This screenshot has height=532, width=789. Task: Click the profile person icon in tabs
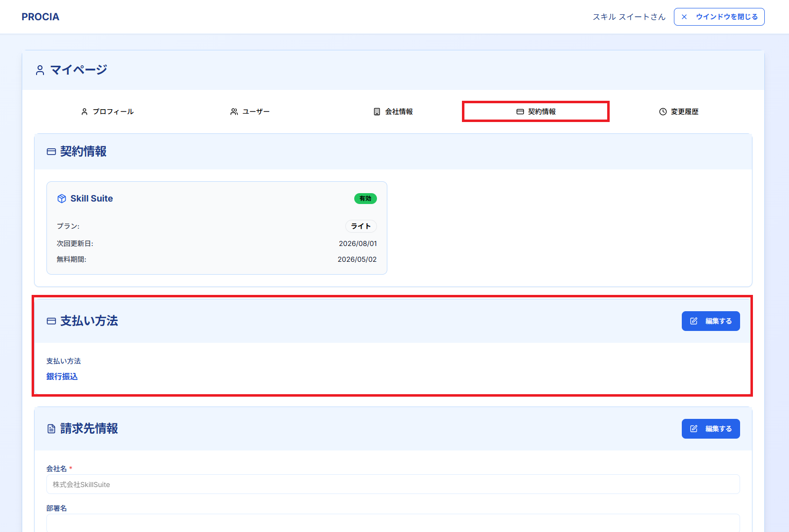[84, 112]
